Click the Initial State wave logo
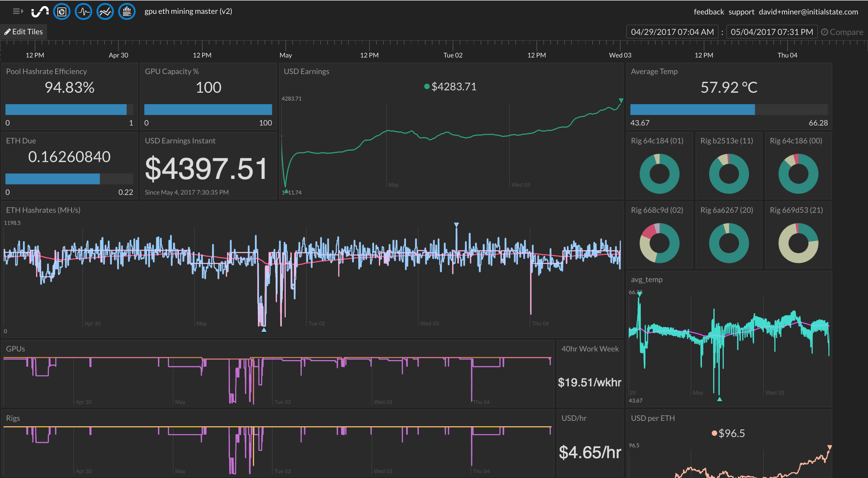The height and width of the screenshot is (478, 868). [x=39, y=11]
